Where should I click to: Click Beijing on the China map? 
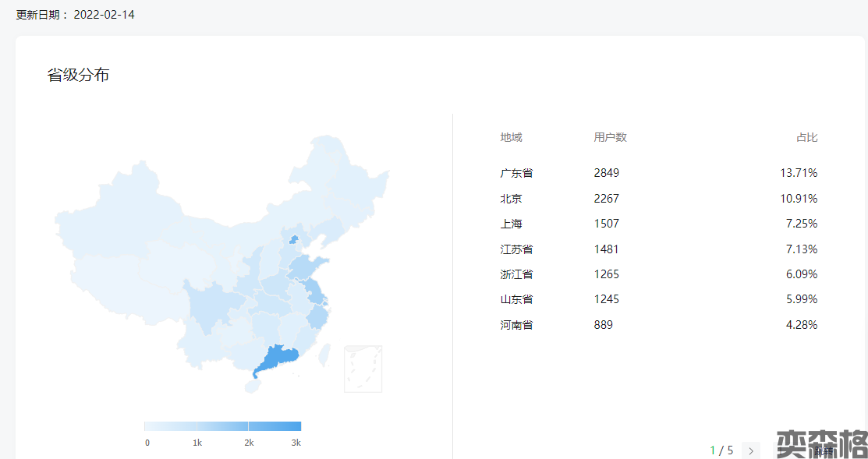[294, 240]
